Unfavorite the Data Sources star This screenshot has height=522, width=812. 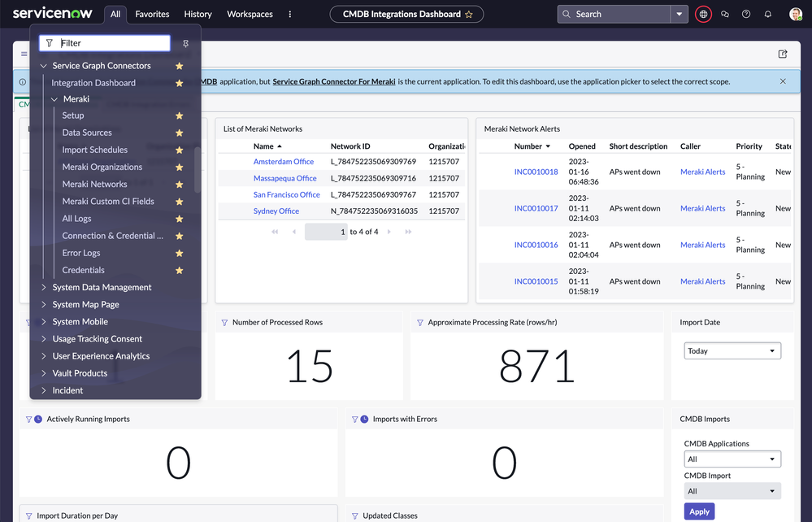[180, 133]
